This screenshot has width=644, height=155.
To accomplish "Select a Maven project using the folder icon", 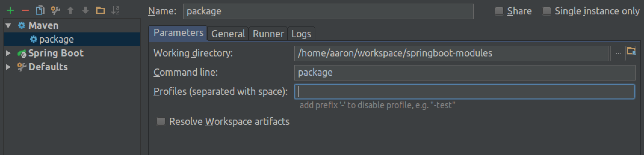I will (x=631, y=51).
